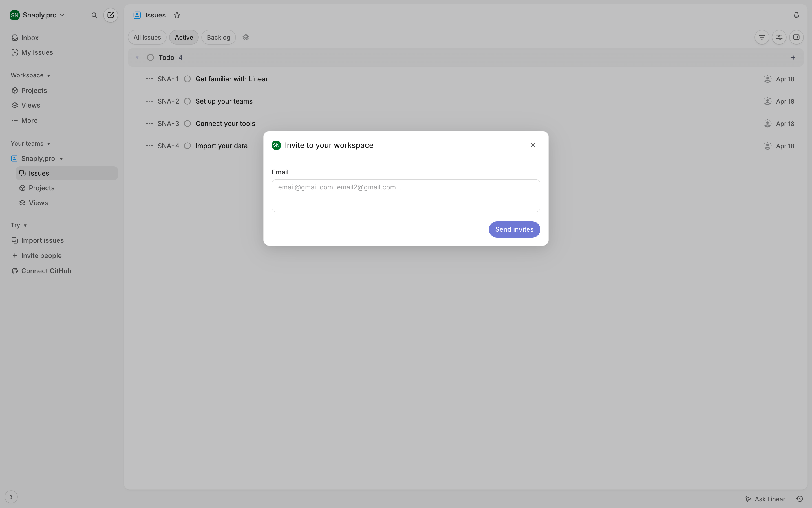Click the compose new issue icon
Screen dimensions: 812x508
[111, 15]
